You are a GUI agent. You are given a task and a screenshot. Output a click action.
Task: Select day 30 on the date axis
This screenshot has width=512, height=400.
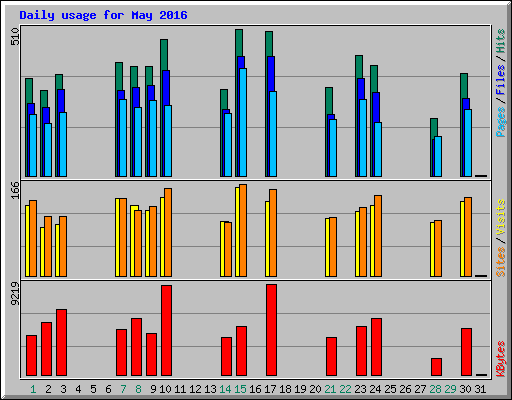(465, 389)
